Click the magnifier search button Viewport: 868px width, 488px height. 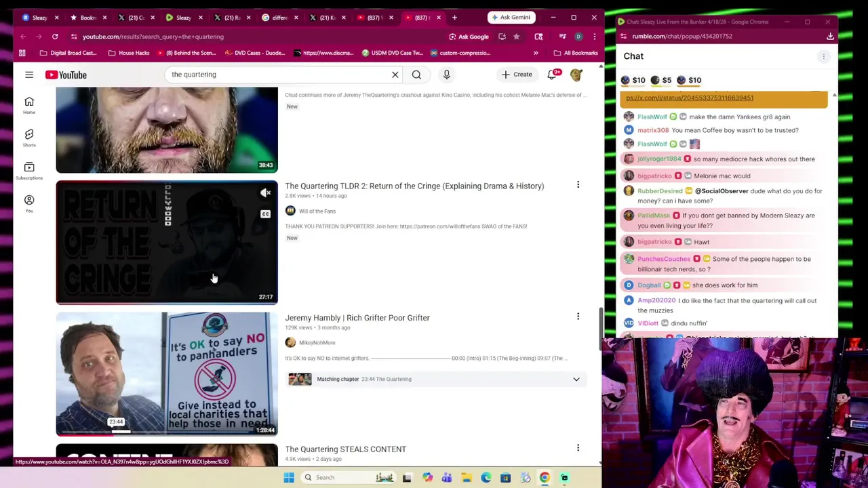pyautogui.click(x=416, y=75)
